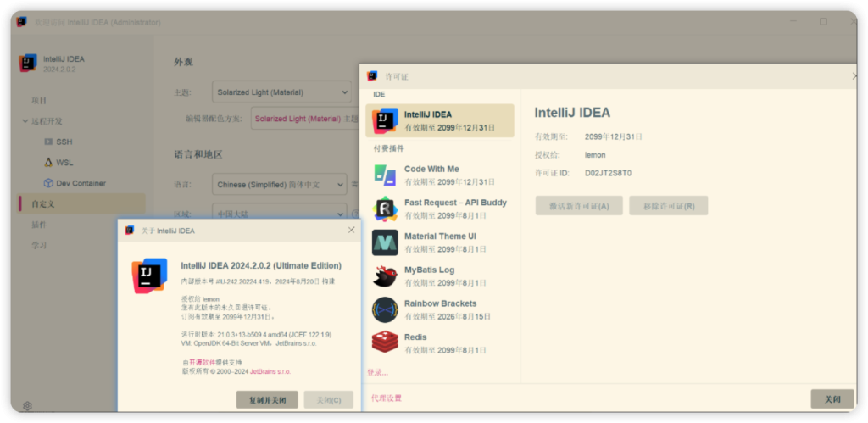Image resolution: width=868 pixels, height=423 pixels.
Task: Click the Fast Request API Buddy icon
Action: (385, 209)
